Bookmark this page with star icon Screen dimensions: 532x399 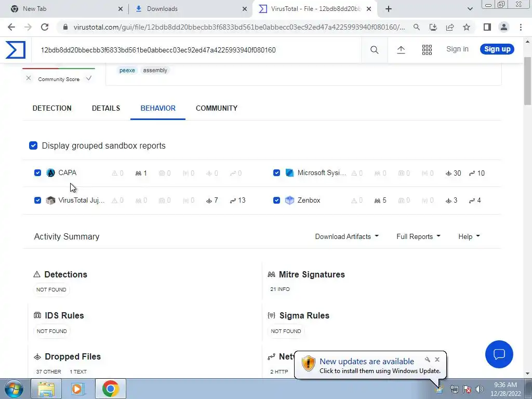click(x=467, y=27)
